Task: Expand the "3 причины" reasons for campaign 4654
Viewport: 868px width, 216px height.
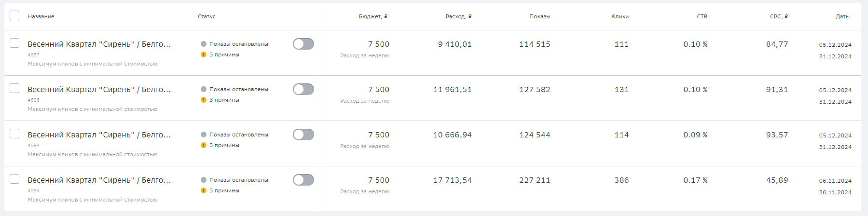Action: click(x=224, y=145)
